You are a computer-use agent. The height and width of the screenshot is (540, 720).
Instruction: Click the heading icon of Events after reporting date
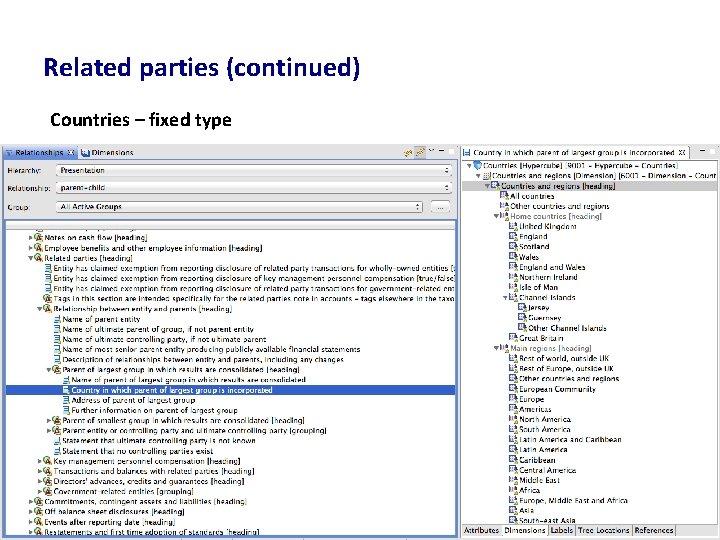pyautogui.click(x=39, y=522)
